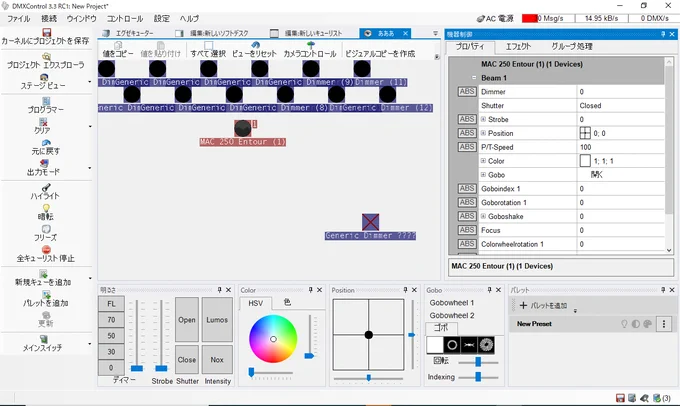
Task: Toggle ABS for Strobe property
Action: (x=467, y=119)
